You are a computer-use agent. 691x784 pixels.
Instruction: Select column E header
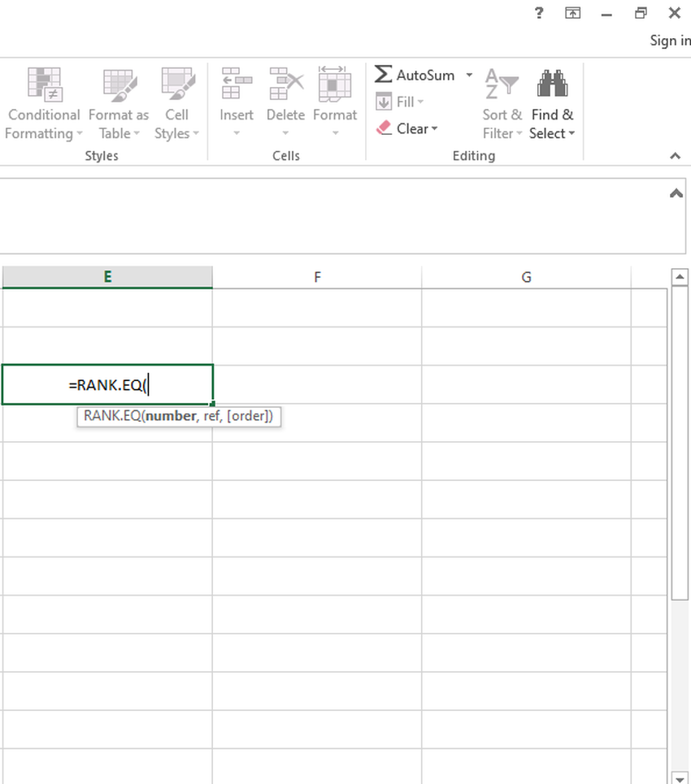[107, 277]
